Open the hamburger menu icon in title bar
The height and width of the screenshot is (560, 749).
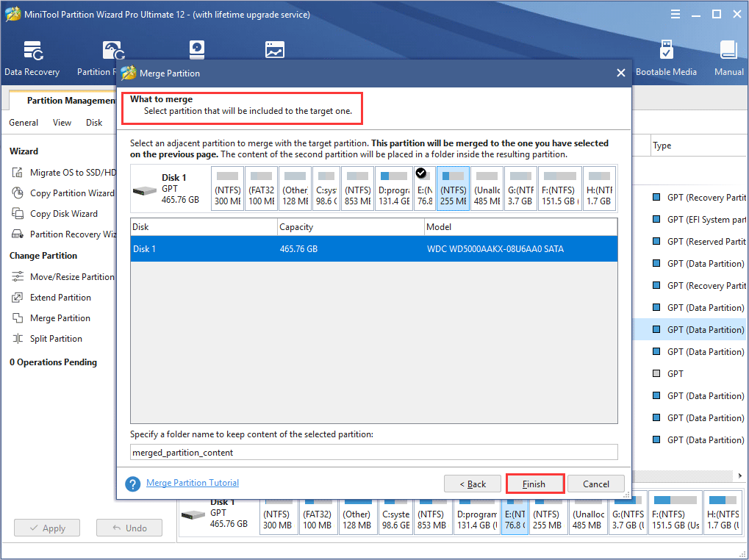pos(675,14)
